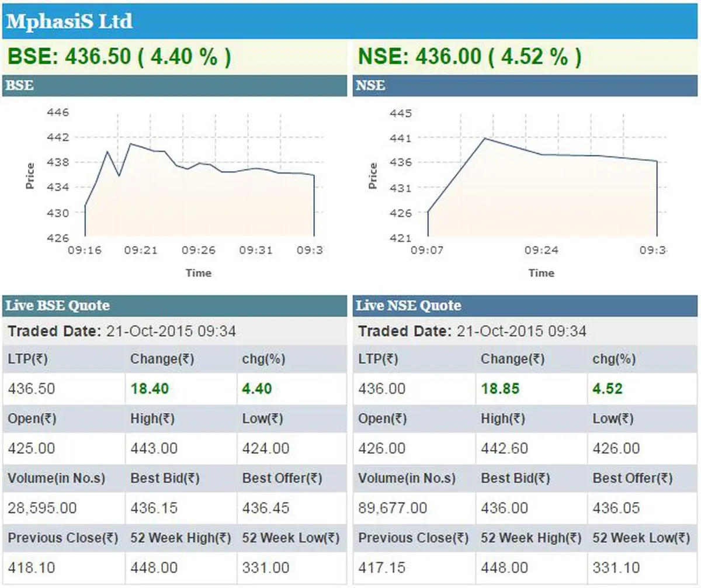The width and height of the screenshot is (701, 588).
Task: Click the 09:24 time label on NSE chart
Action: pyautogui.click(x=541, y=251)
